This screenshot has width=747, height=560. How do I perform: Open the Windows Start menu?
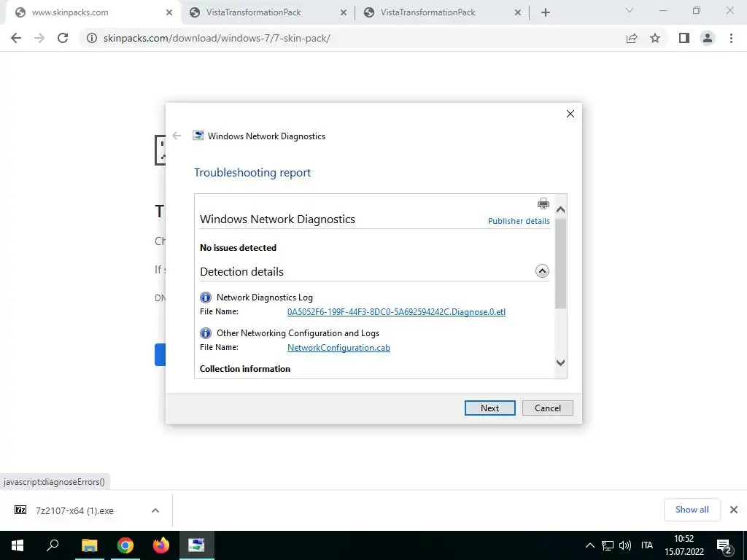18,545
